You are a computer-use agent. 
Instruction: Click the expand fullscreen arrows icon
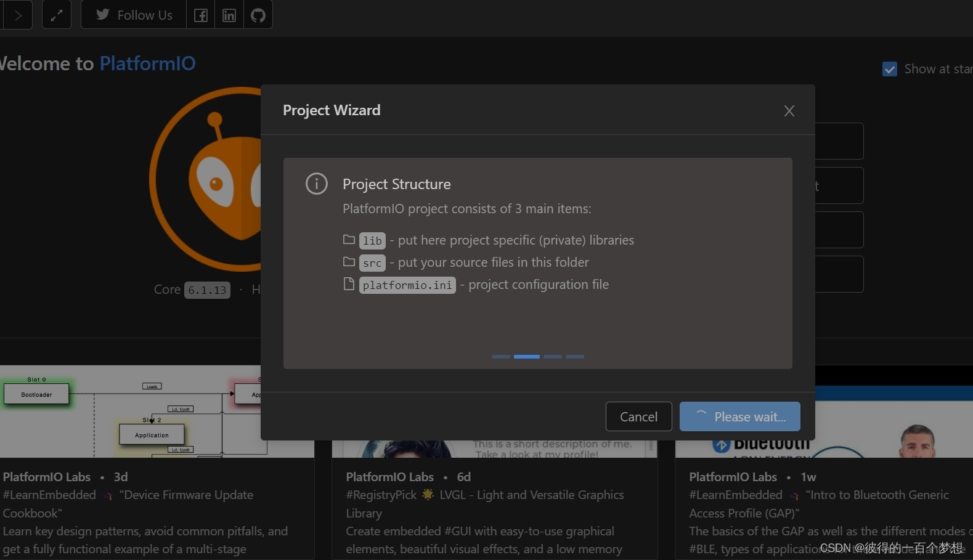coord(57,15)
